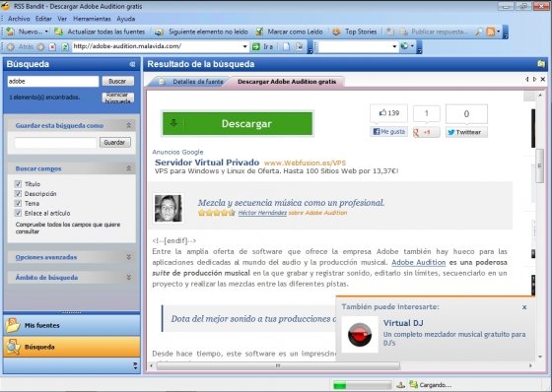Open the Nuevo dropdown arrow
Image resolution: width=552 pixels, height=392 pixels.
(x=46, y=32)
